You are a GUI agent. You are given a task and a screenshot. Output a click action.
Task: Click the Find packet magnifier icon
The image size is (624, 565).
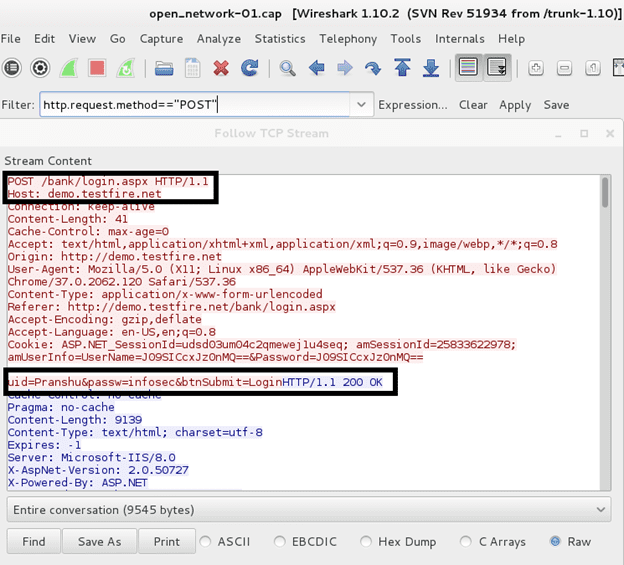coord(287,68)
